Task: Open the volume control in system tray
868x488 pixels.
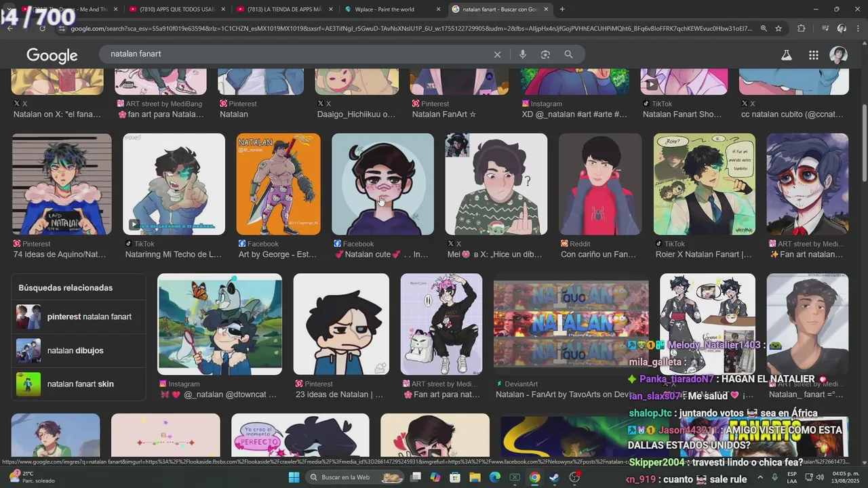Action: point(820,477)
